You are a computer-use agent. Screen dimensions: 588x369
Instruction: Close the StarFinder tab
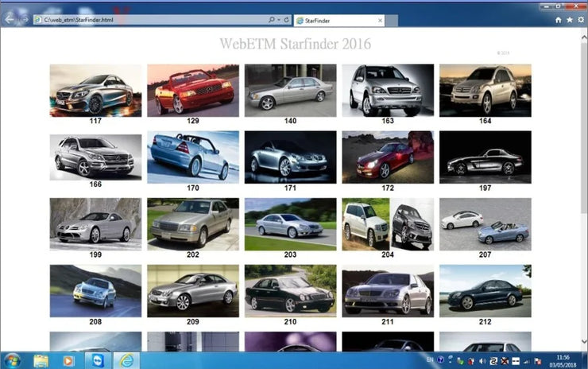pos(381,18)
